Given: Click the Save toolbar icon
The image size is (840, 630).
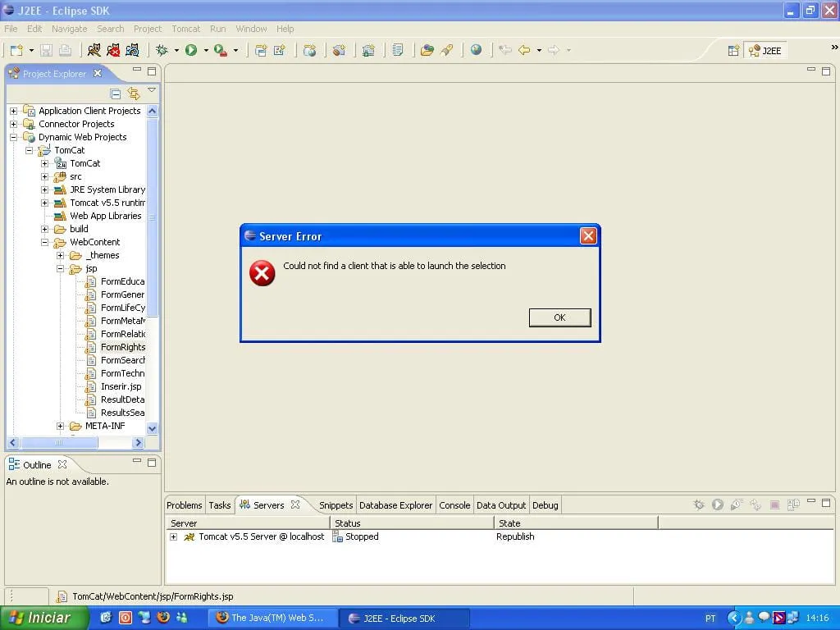Looking at the screenshot, I should (x=47, y=50).
